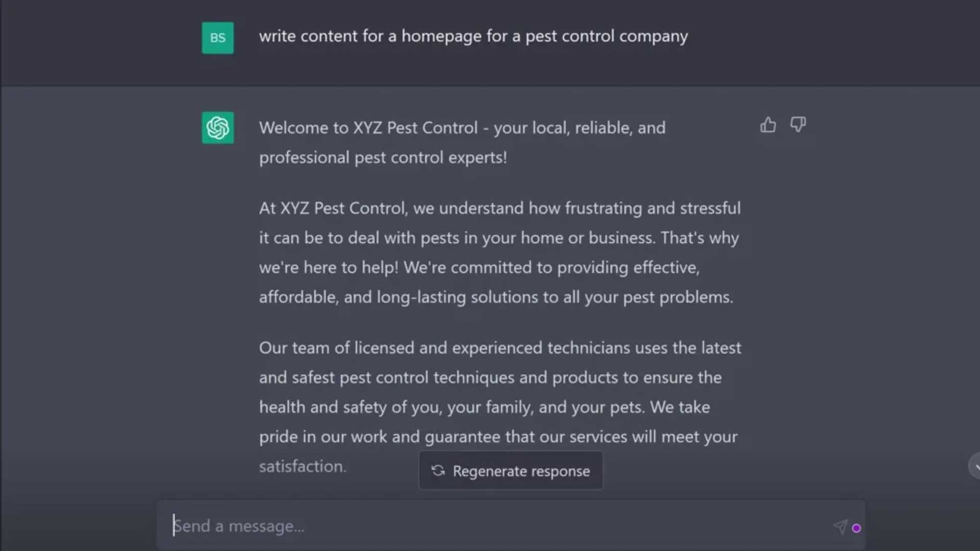This screenshot has height=551, width=980.
Task: Click the purple dot beside send icon
Action: click(x=856, y=528)
